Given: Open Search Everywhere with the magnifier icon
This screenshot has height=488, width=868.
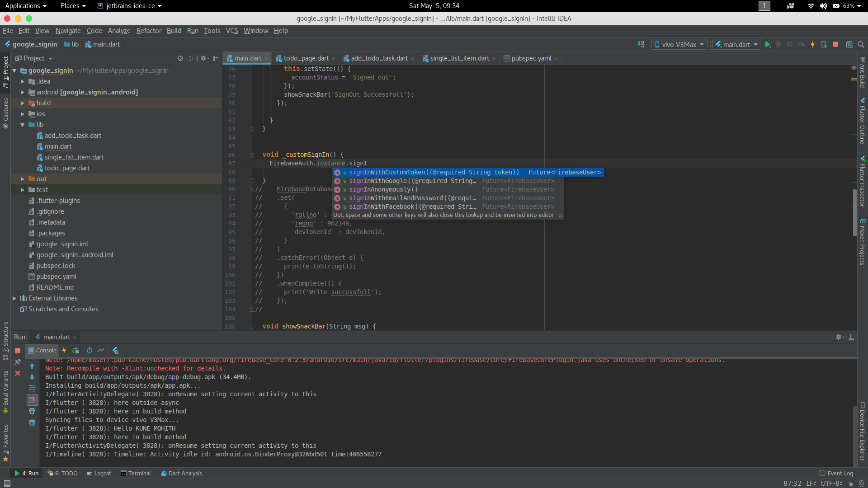Looking at the screenshot, I should click(861, 44).
